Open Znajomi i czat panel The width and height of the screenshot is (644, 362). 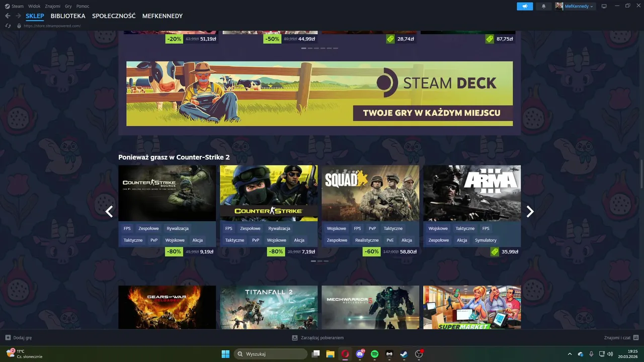[621, 338]
